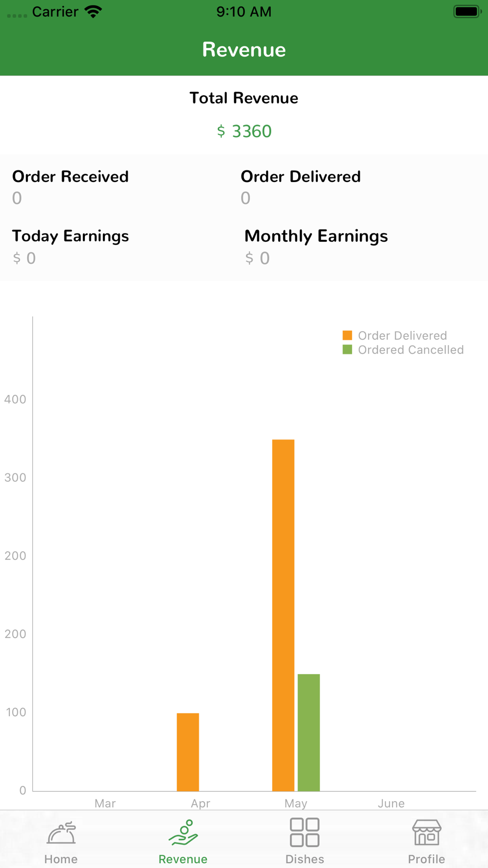Select the Revenue tab label
Image resolution: width=488 pixels, height=868 pixels.
(183, 859)
